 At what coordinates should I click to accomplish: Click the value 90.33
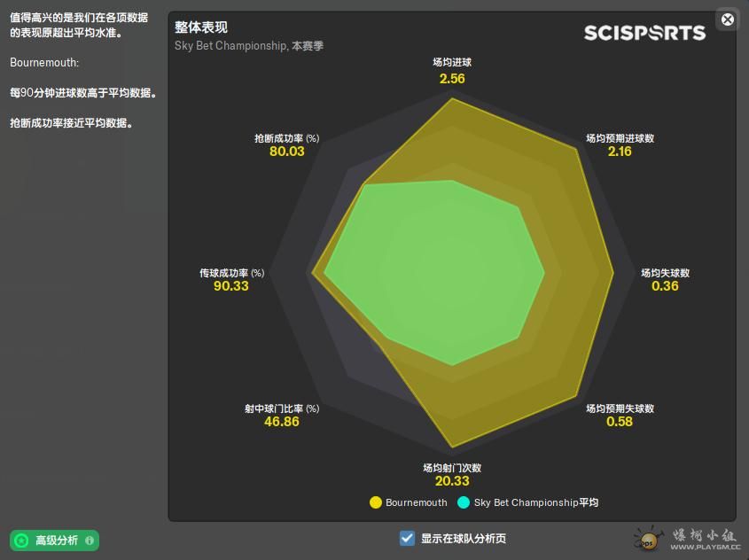(x=230, y=286)
